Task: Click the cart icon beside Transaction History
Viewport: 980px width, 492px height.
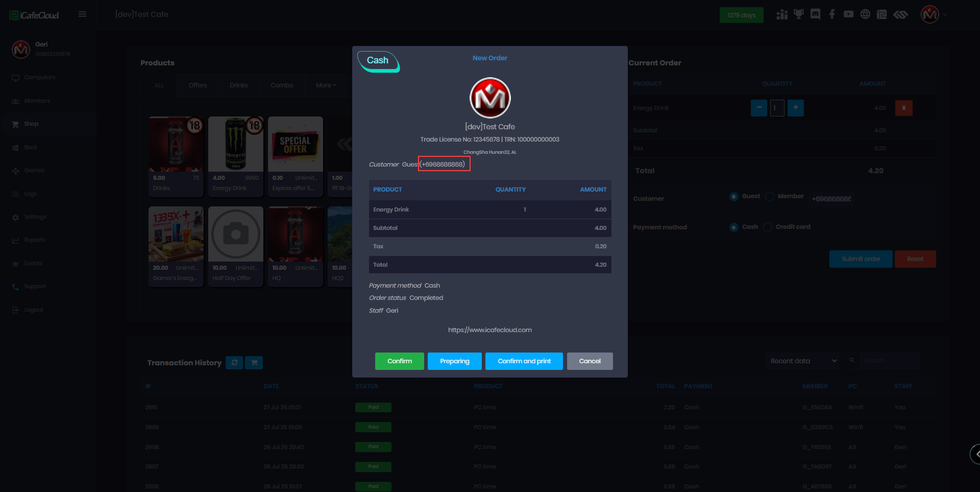Action: pyautogui.click(x=254, y=363)
